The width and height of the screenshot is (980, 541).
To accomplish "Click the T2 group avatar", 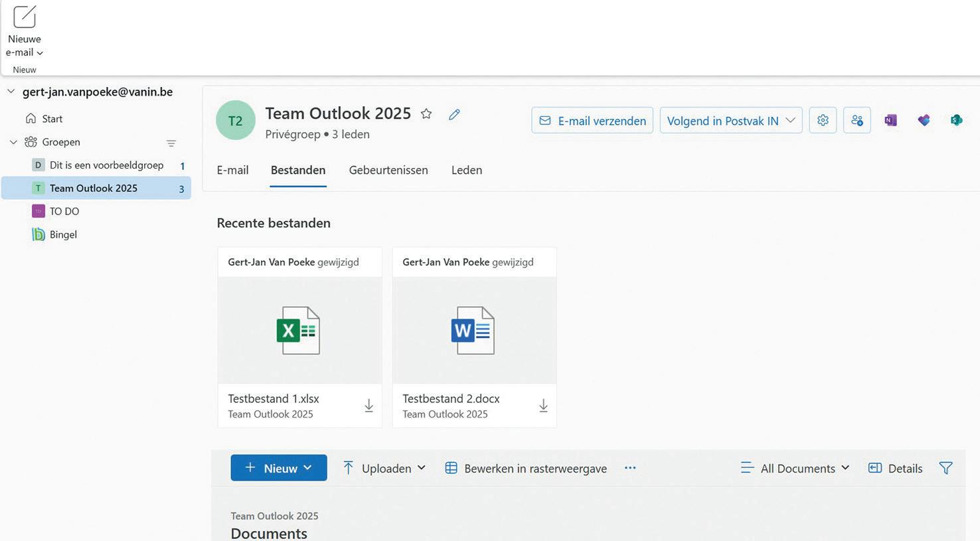I will pyautogui.click(x=235, y=120).
